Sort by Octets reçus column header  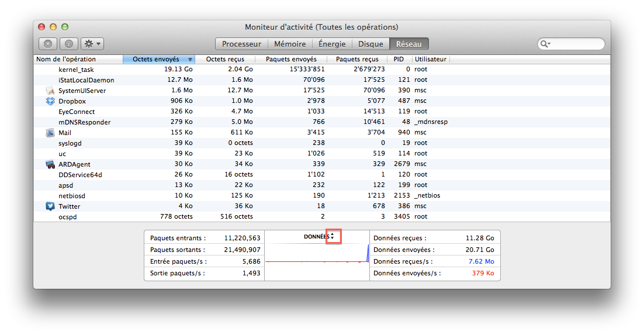(x=225, y=59)
